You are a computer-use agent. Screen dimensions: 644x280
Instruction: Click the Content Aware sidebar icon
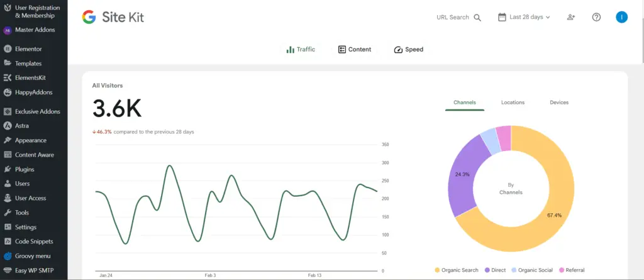click(x=8, y=155)
